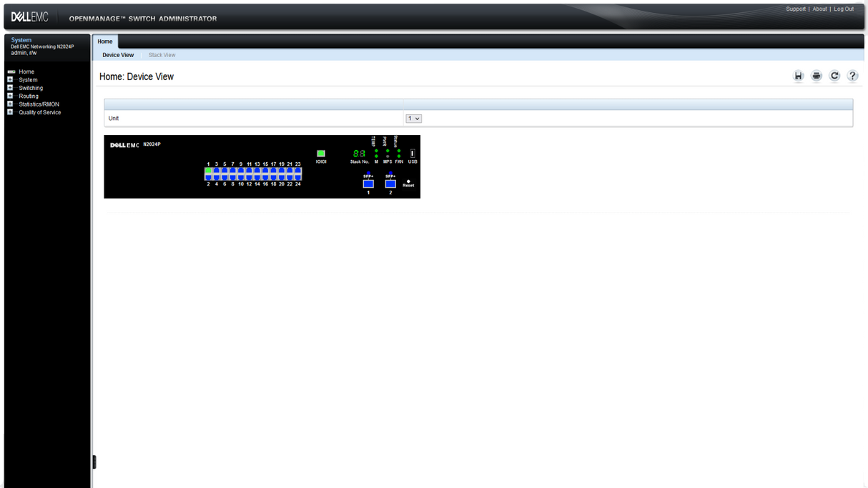Click SFP+ port 2
This screenshot has height=488, width=868.
390,184
